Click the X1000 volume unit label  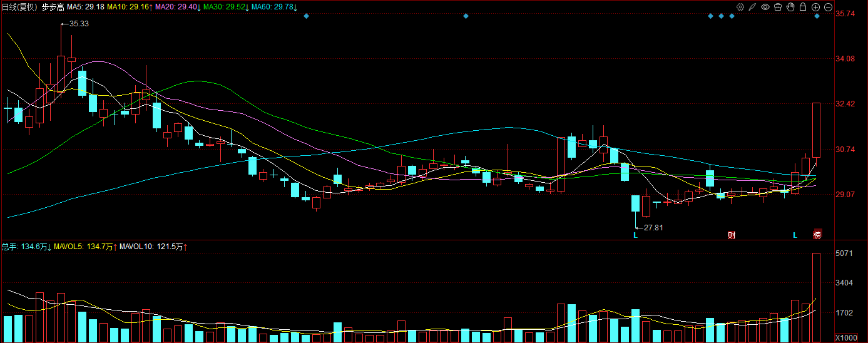(x=845, y=338)
